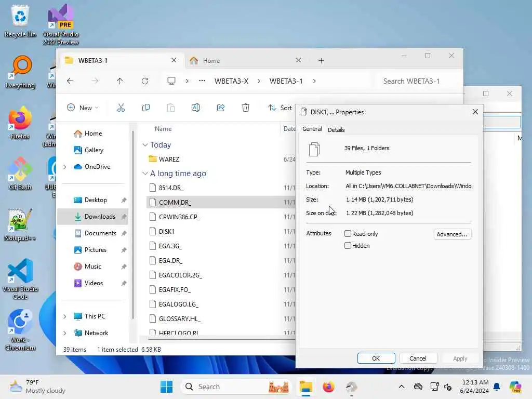Click the Cut scissors icon in Explorer toolbar
The image size is (532, 399).
[121, 108]
